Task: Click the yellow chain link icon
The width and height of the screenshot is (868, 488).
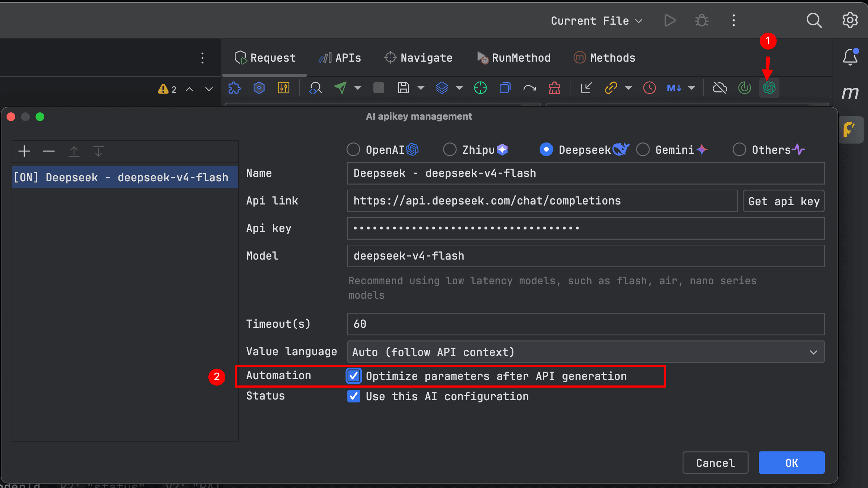Action: click(x=611, y=88)
